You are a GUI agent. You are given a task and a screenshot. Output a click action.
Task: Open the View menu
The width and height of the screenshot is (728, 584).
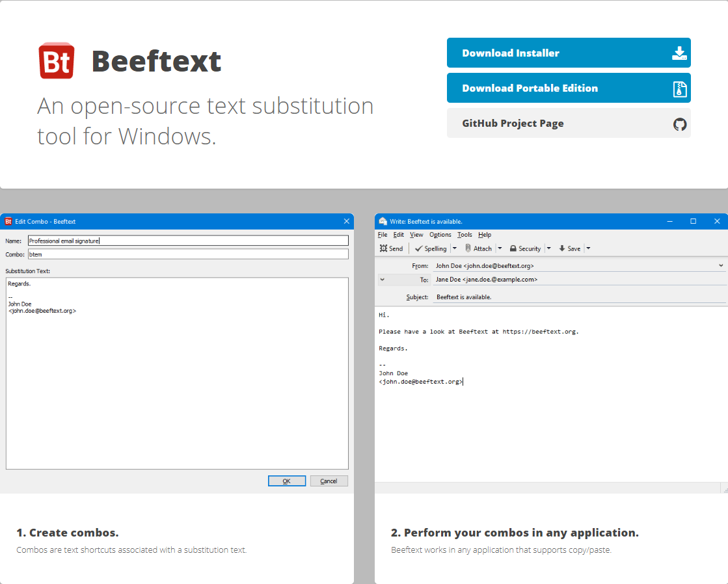click(416, 235)
